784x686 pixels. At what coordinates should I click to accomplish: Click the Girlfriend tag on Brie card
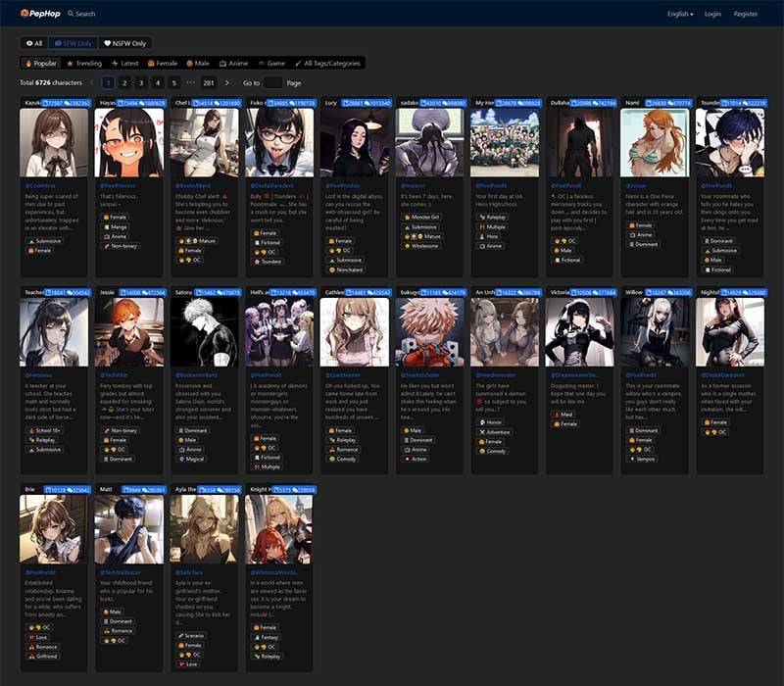[x=43, y=656]
